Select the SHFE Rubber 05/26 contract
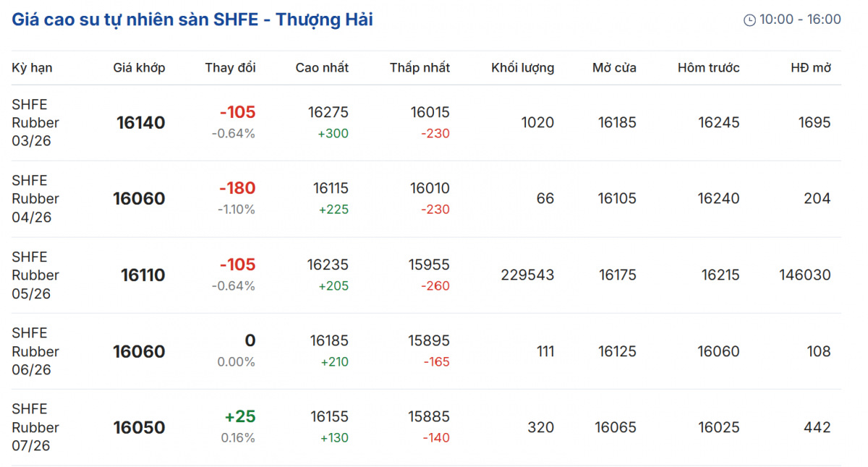 [x=35, y=275]
